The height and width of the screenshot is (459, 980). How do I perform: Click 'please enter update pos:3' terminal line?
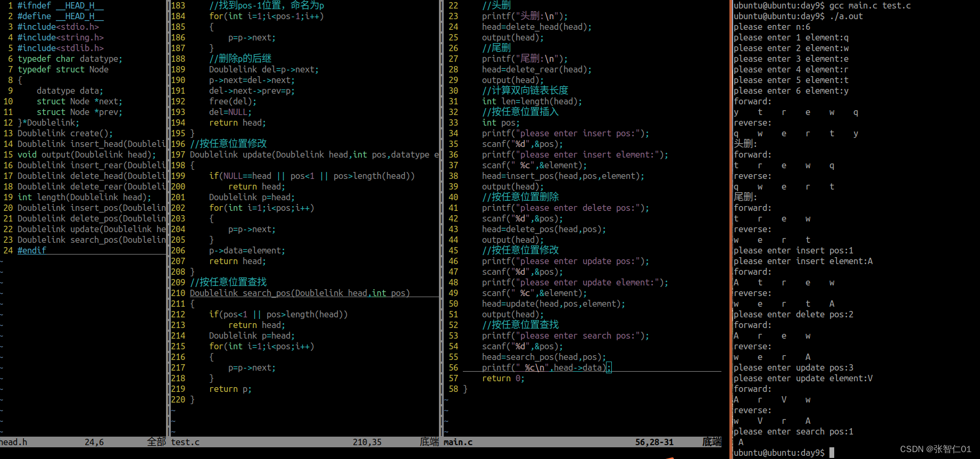(x=793, y=367)
